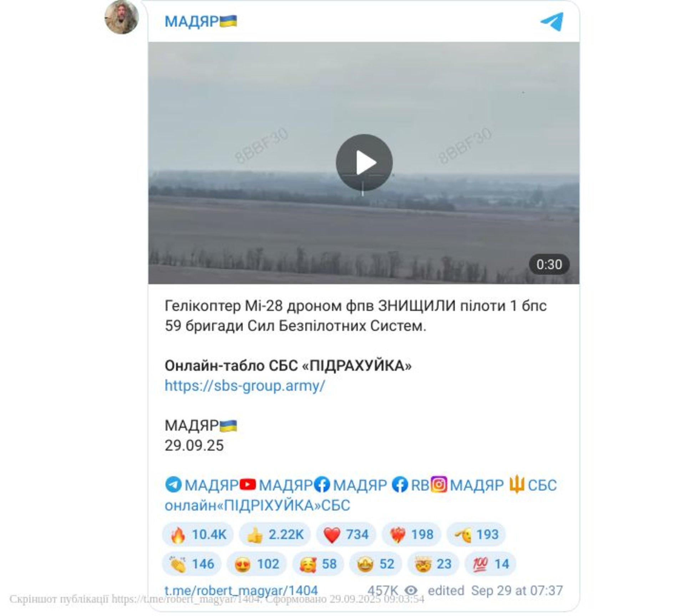The width and height of the screenshot is (685, 616).
Task: Open МАДЯР Instagram link
Action: click(x=467, y=485)
